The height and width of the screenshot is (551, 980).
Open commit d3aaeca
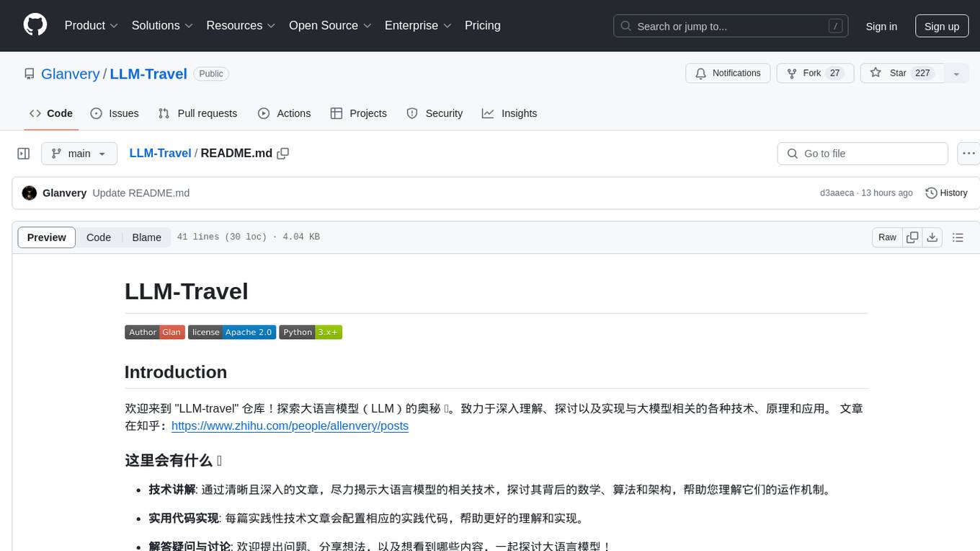click(x=837, y=193)
